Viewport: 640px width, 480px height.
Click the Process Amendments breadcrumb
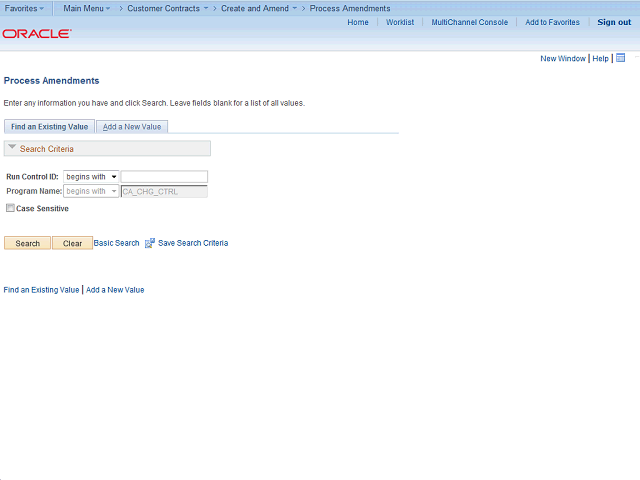coord(350,8)
